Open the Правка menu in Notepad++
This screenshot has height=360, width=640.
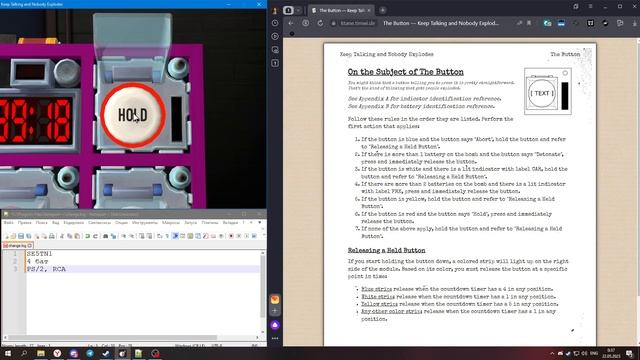(x=24, y=223)
